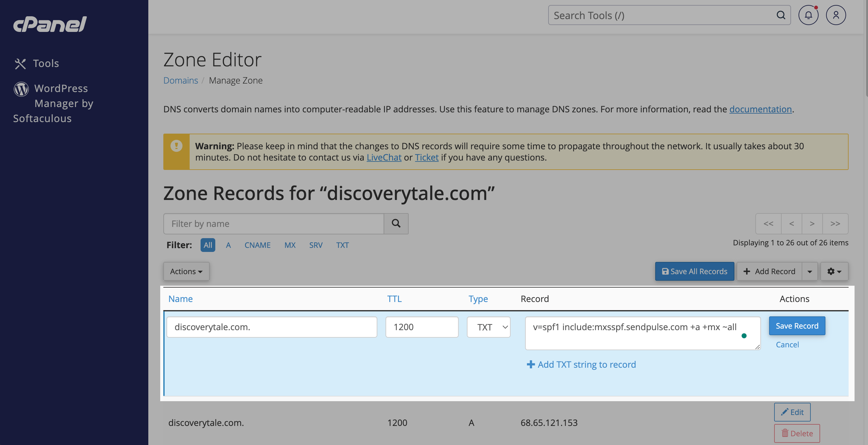Screen dimensions: 868x445
Task: Open the record Type select box
Action: (488, 327)
